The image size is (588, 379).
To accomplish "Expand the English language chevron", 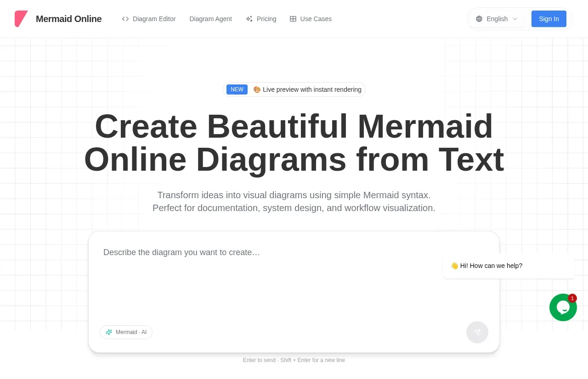I will [x=515, y=19].
